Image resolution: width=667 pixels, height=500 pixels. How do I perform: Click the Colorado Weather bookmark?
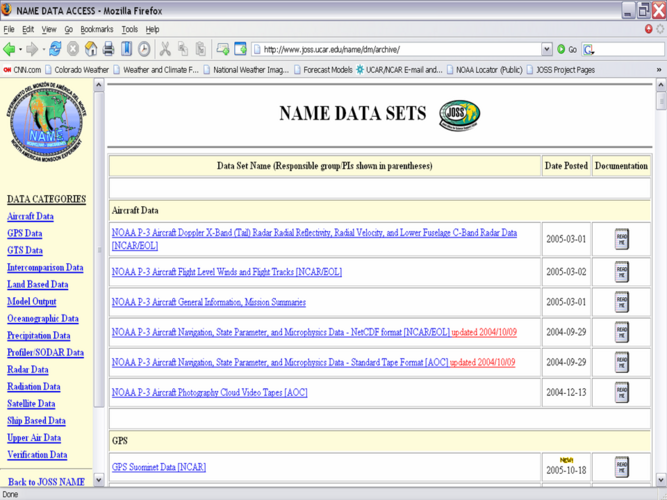pyautogui.click(x=81, y=70)
